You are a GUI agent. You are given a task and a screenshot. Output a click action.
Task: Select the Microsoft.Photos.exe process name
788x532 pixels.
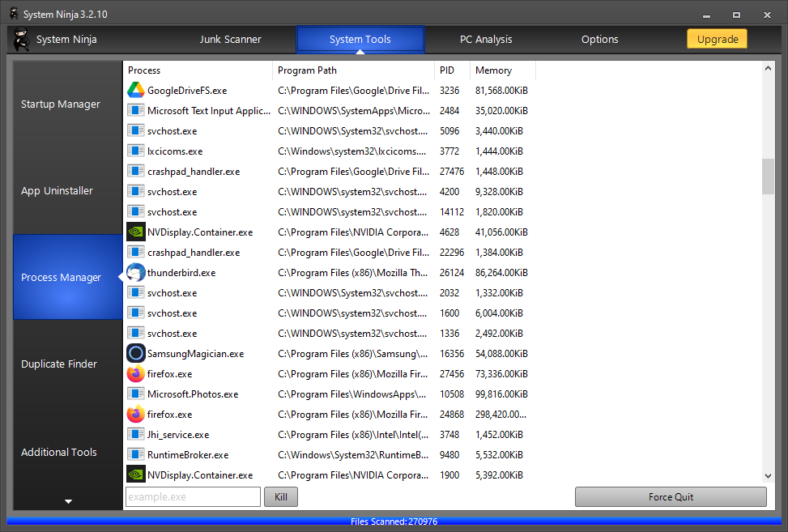(x=193, y=394)
